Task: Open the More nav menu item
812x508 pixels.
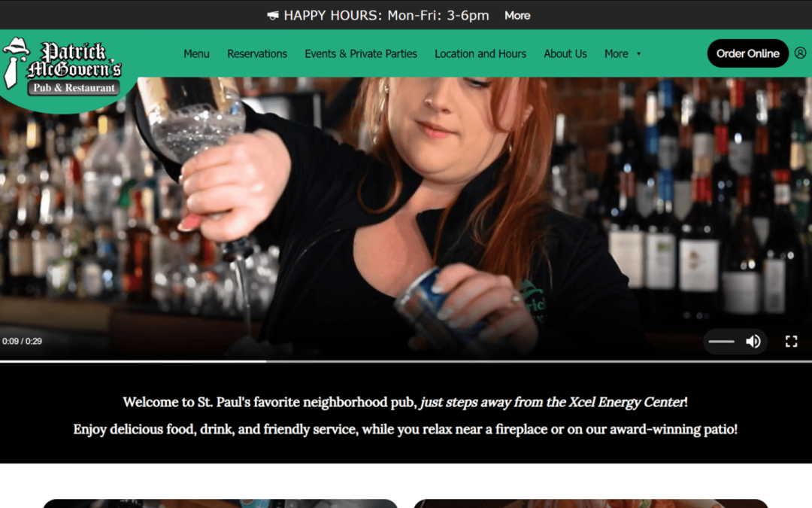Action: [x=617, y=54]
